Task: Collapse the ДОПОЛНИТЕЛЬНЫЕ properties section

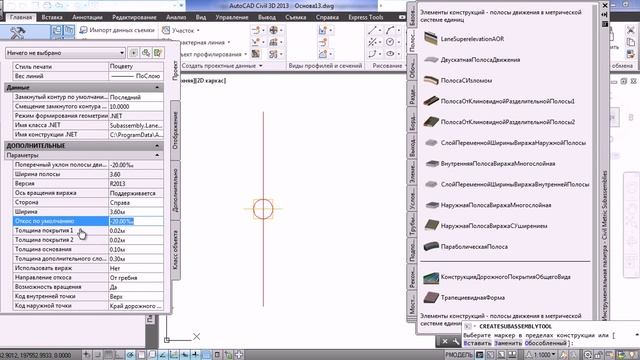Action: point(157,146)
